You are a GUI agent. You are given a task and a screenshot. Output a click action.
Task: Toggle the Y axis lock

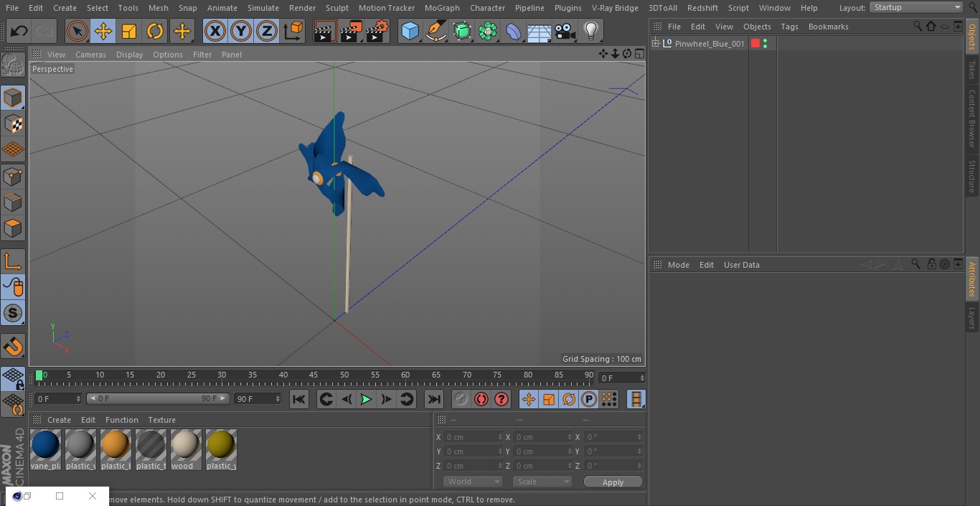click(241, 31)
